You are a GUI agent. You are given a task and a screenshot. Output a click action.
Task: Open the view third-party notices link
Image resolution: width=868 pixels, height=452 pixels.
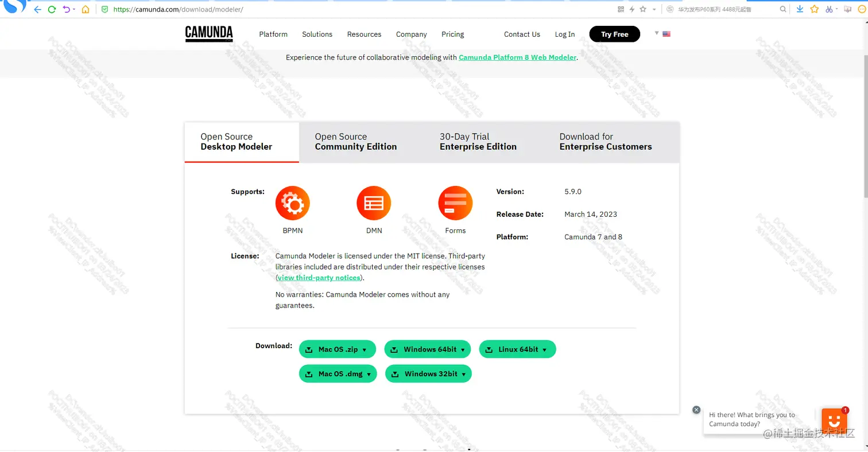coord(319,278)
